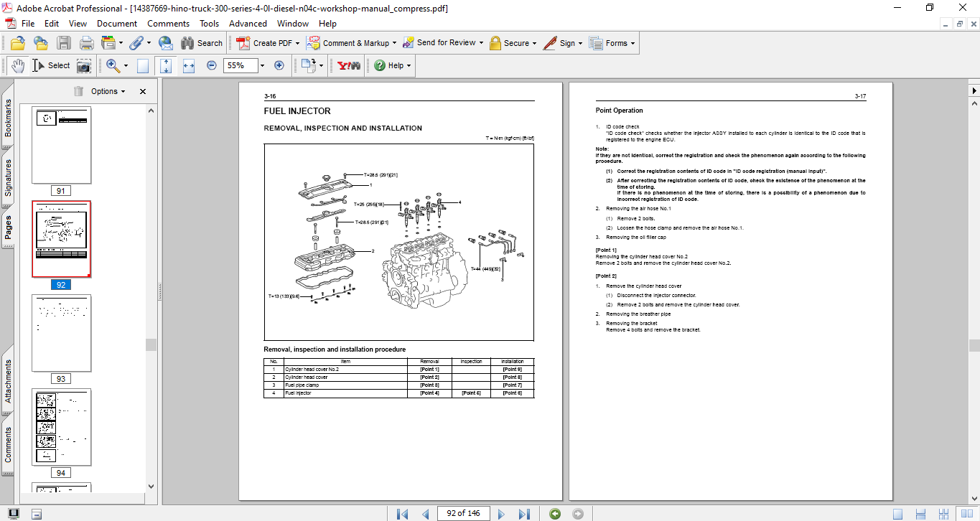Open the Pages panel Options dropdown

108,91
